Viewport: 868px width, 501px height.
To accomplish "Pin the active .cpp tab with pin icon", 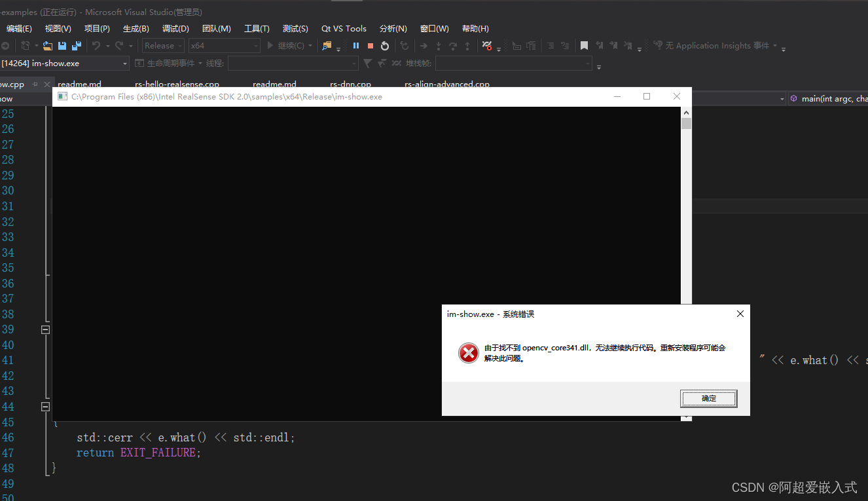I will tap(35, 84).
